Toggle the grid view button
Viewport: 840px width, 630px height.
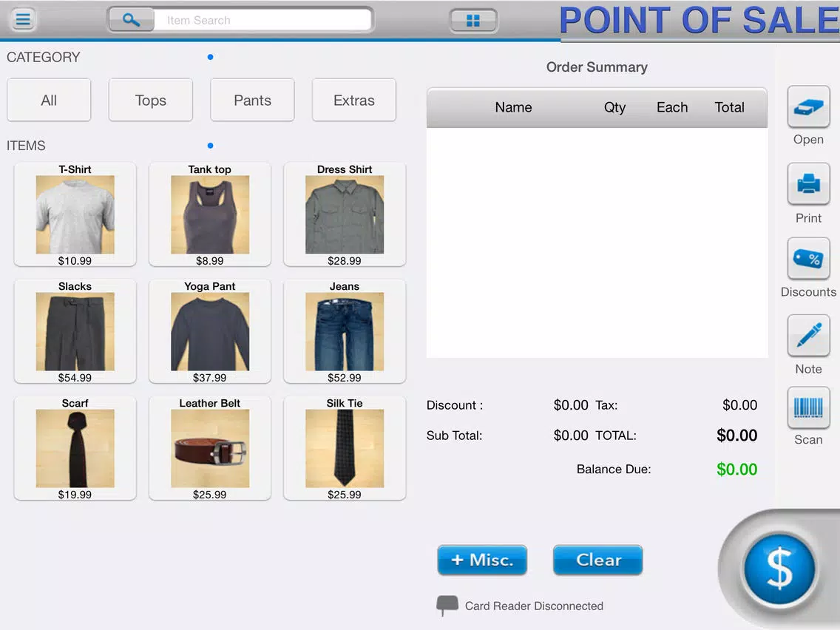[x=473, y=21]
